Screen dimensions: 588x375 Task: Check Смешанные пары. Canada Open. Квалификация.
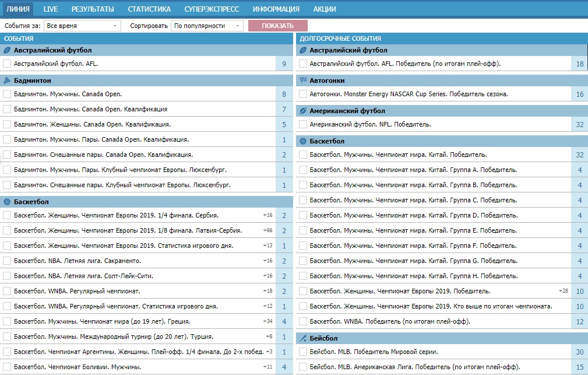coord(7,155)
